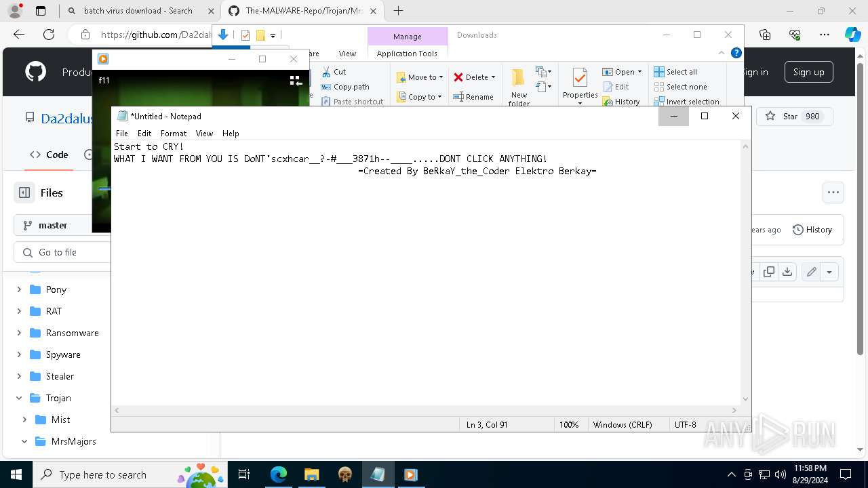Screen dimensions: 868x488
Task: Expand the Open button dropdown in Explorer
Action: click(x=639, y=72)
